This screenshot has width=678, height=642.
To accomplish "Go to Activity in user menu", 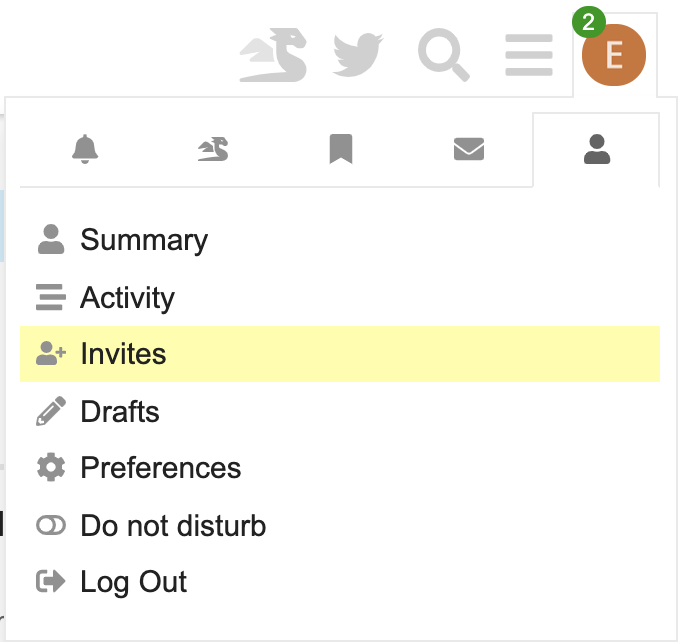I will tap(127, 297).
